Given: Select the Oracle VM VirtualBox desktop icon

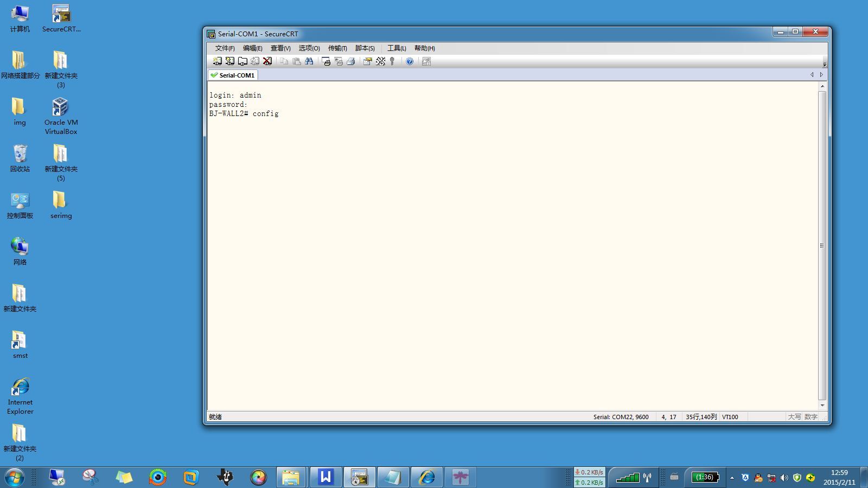Looking at the screenshot, I should 61,116.
